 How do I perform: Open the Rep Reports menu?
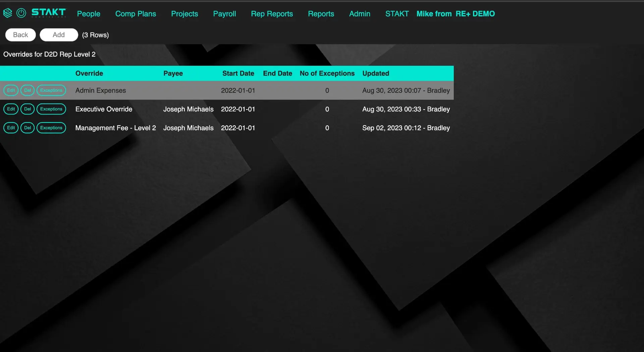[x=272, y=14]
